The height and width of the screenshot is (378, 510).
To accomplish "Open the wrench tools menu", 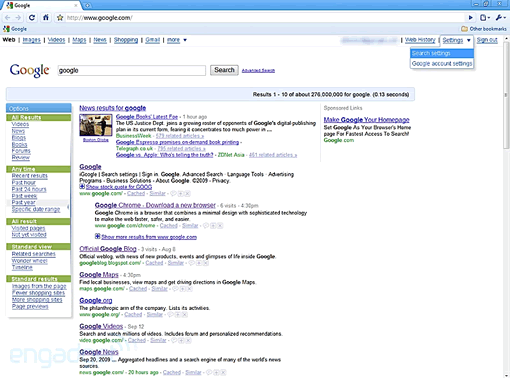I will coord(500,18).
